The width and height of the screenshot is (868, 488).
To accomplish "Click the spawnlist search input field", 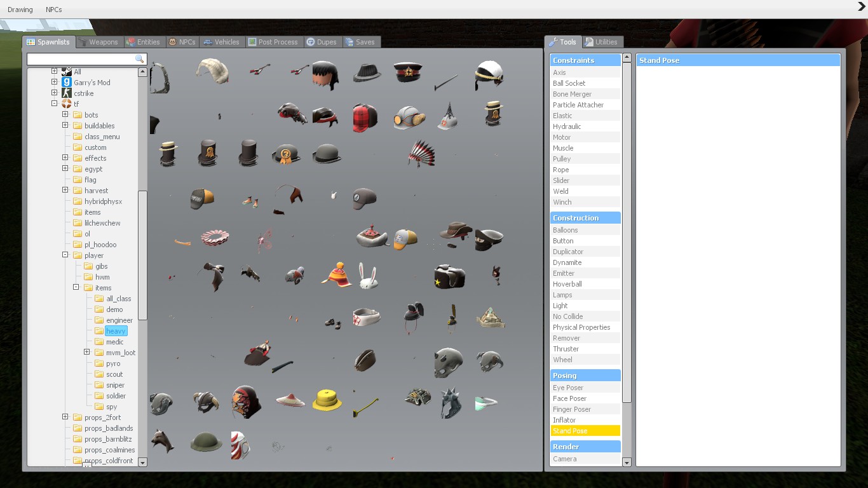I will tap(80, 59).
